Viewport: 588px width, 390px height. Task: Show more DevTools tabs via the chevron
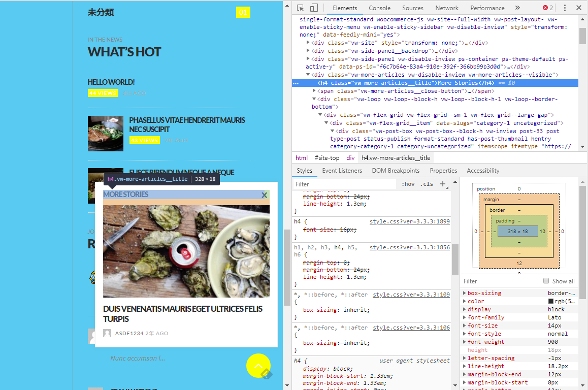[517, 8]
